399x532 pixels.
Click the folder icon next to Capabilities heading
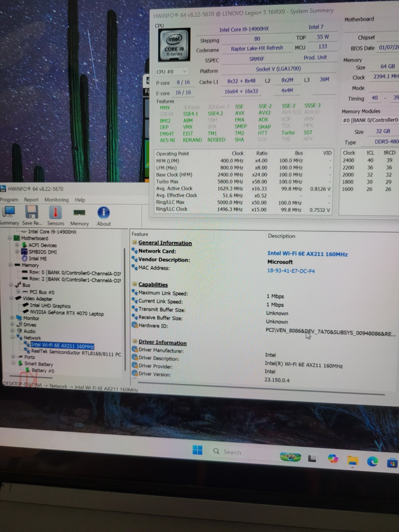click(135, 284)
